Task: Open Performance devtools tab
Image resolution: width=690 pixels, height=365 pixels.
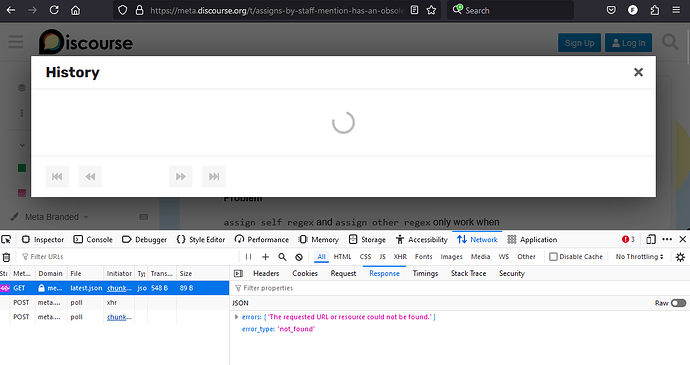Action: (x=262, y=240)
